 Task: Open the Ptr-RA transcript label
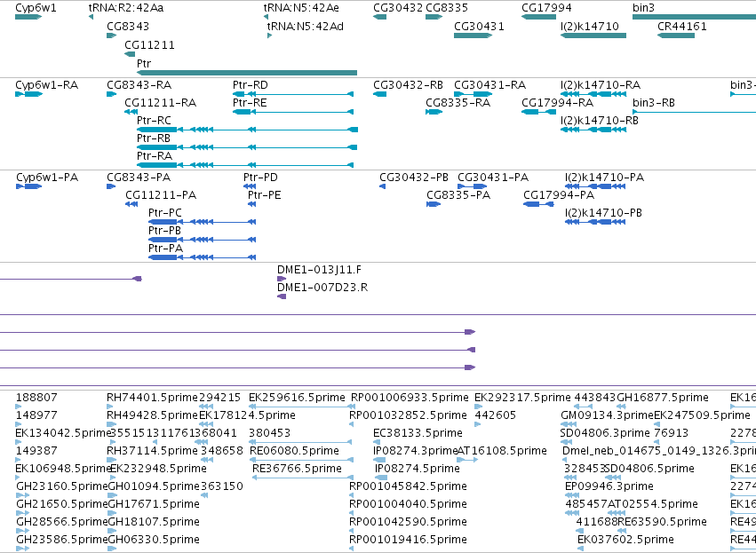pos(155,156)
